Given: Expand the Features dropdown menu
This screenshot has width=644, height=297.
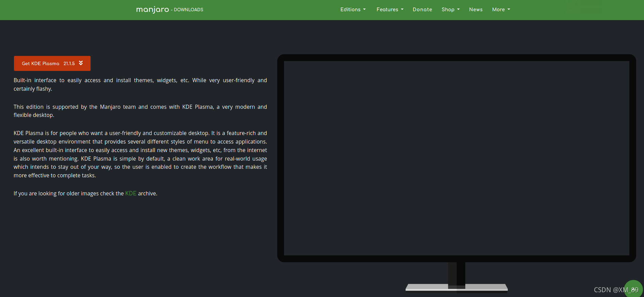Looking at the screenshot, I should (390, 10).
